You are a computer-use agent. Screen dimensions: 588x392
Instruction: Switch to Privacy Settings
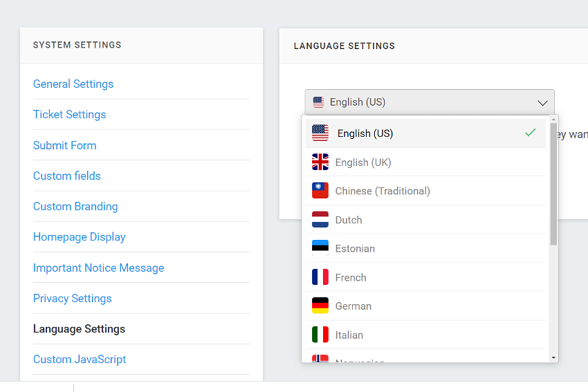[x=73, y=298]
